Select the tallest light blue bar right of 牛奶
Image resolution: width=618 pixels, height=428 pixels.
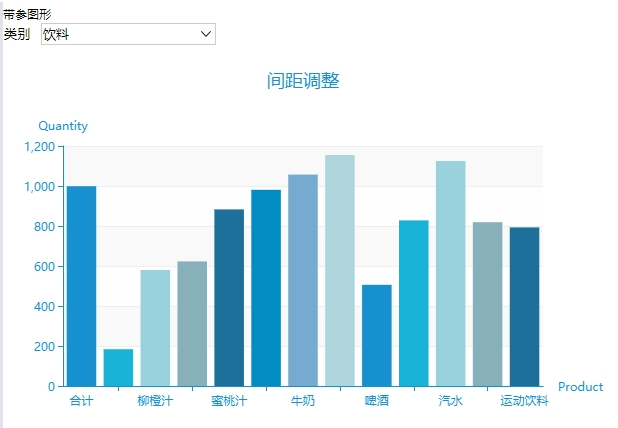click(x=340, y=270)
